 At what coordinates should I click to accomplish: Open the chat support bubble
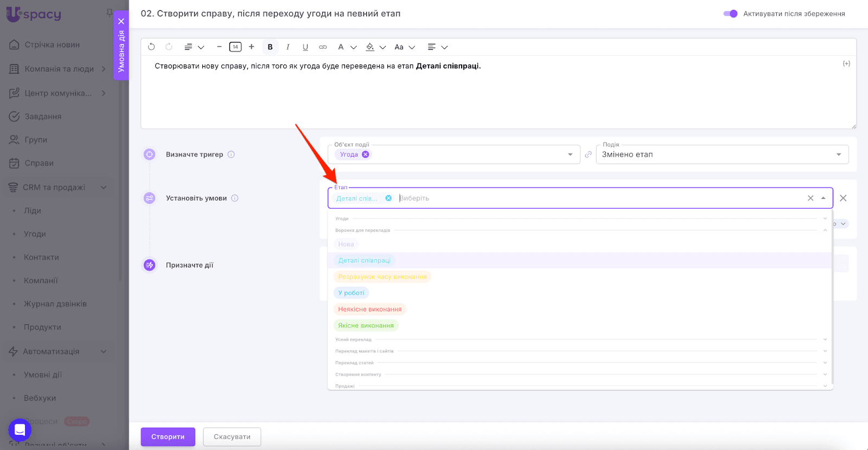tap(20, 430)
